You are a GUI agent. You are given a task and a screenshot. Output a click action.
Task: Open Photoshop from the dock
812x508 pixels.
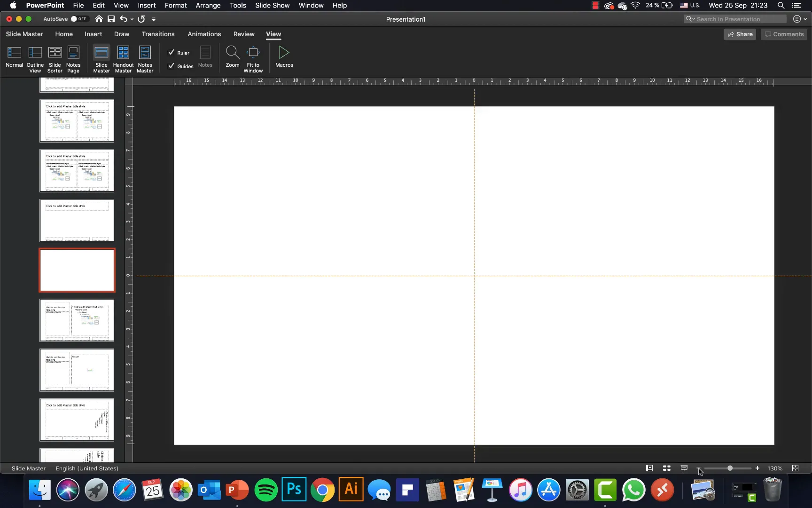[x=294, y=490]
